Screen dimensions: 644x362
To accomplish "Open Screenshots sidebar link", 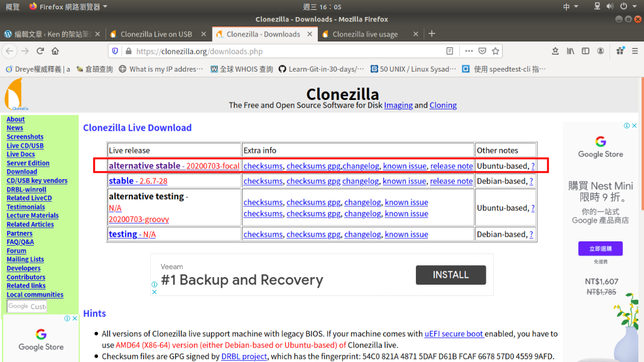I will tap(25, 137).
